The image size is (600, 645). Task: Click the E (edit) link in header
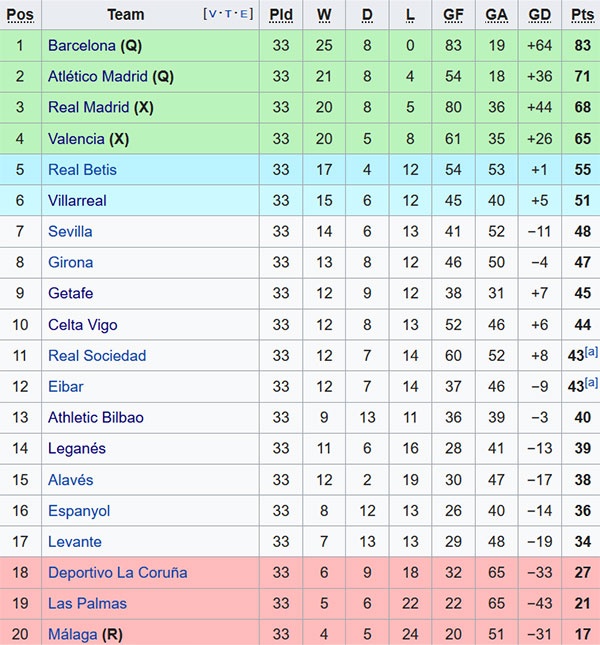click(244, 15)
